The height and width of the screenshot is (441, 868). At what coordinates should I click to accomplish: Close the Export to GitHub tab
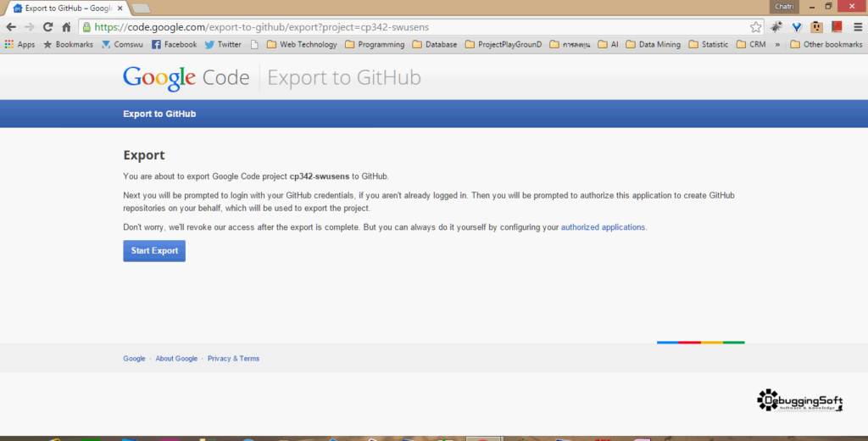point(120,8)
